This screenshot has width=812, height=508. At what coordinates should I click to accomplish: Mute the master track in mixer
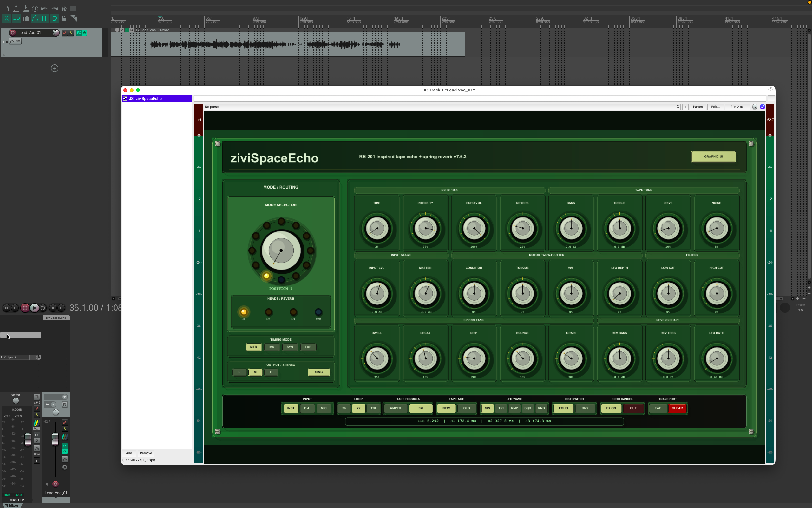(37, 409)
